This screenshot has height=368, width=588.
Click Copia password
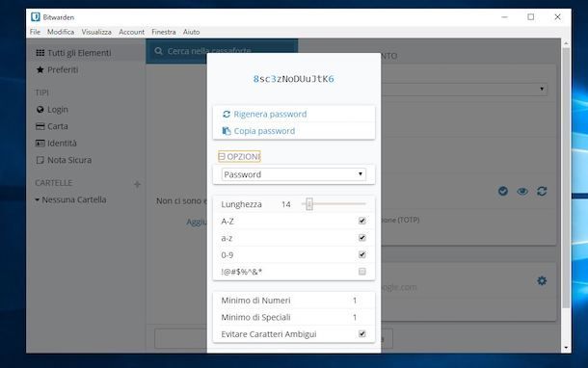point(264,131)
